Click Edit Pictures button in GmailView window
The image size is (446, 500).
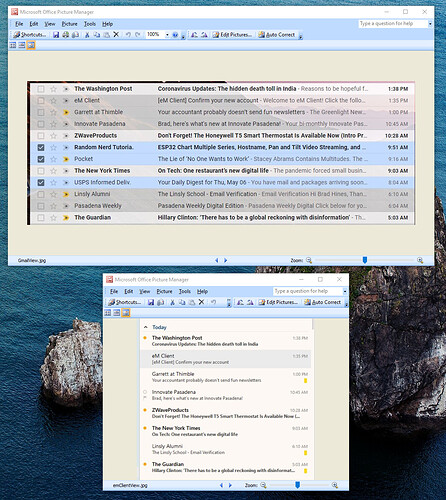pos(233,35)
